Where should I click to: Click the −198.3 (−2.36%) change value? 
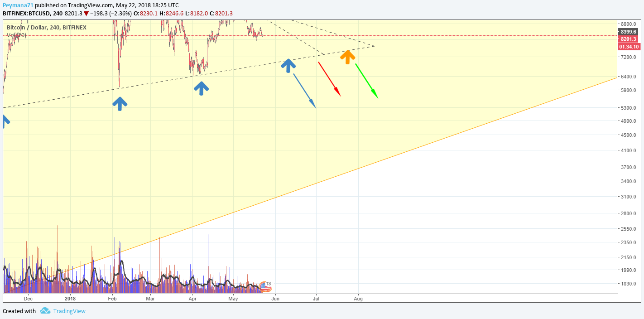(x=111, y=14)
